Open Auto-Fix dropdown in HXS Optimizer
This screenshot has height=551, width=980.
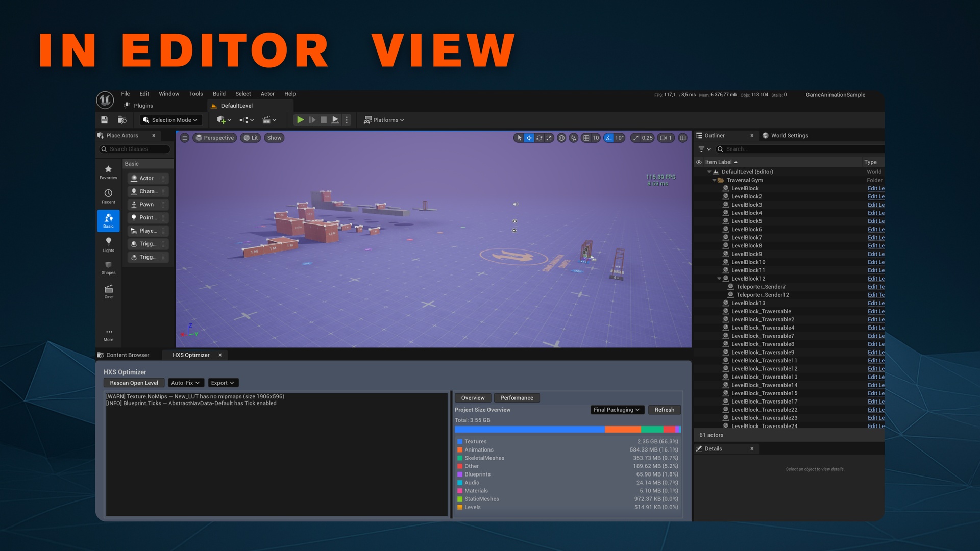coord(185,383)
